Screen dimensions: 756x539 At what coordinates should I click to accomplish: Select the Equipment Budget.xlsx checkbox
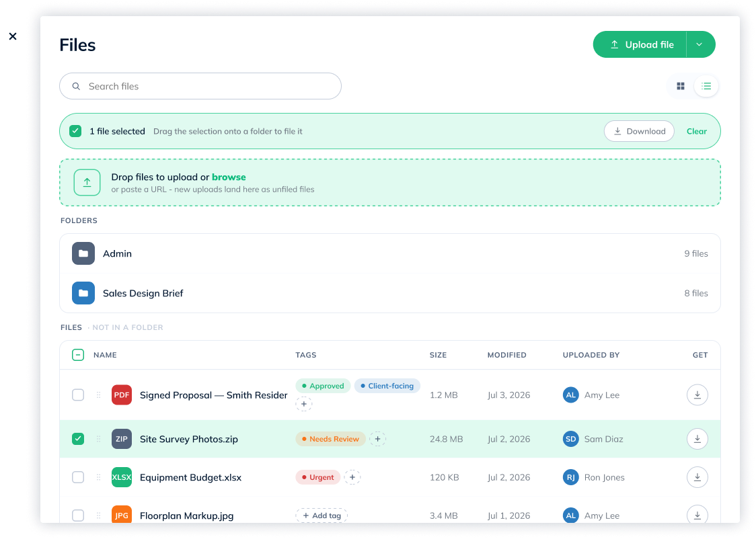[78, 477]
